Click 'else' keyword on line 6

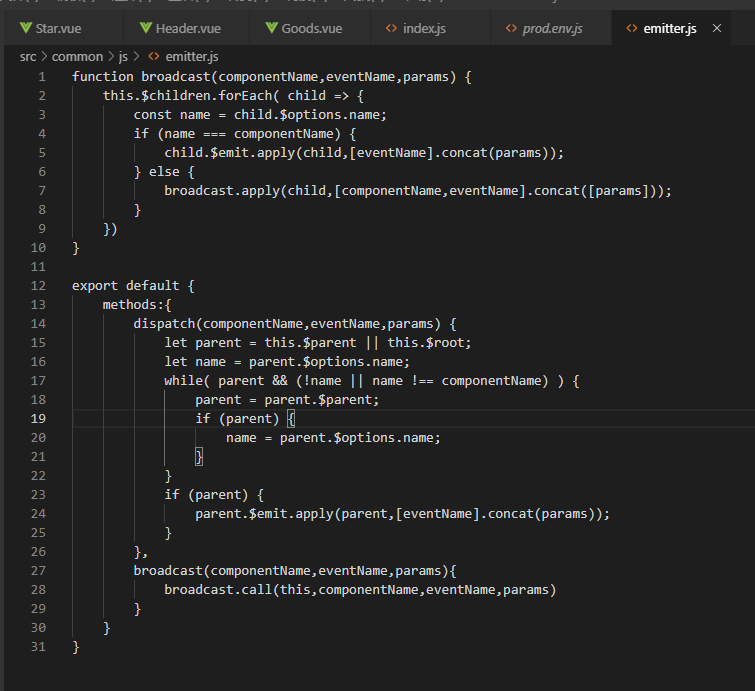click(x=164, y=172)
